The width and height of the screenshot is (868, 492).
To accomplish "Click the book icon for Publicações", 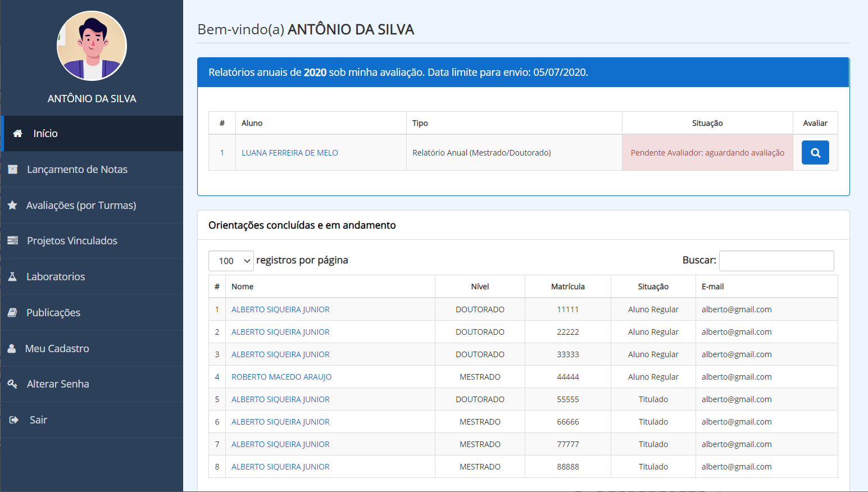I will (12, 312).
